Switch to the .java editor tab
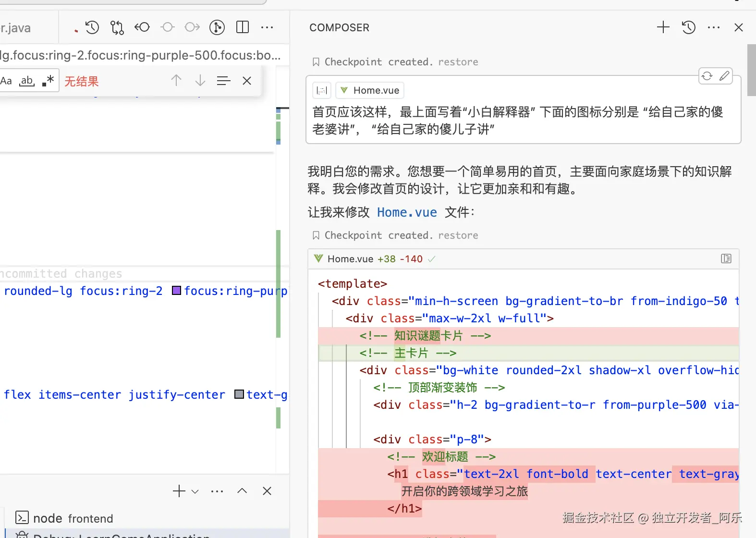 click(15, 28)
